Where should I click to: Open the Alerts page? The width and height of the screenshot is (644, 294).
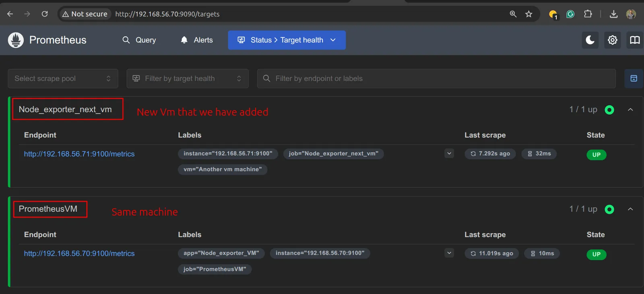(197, 40)
